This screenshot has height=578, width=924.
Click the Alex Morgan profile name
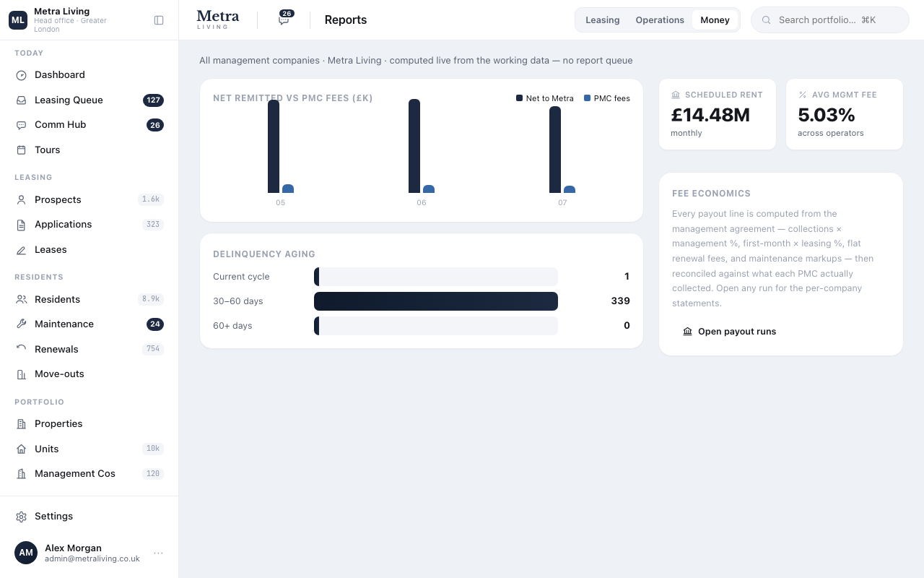(x=73, y=548)
